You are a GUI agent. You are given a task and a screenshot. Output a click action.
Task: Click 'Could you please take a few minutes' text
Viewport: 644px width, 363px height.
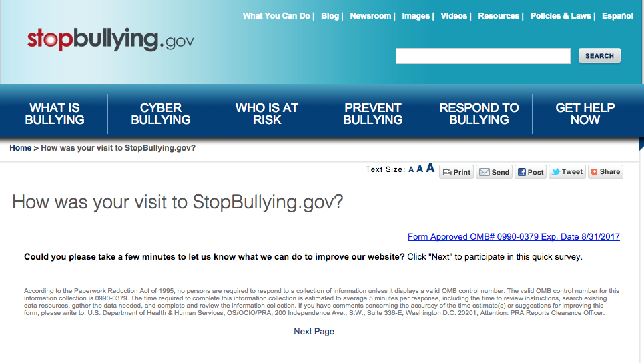(x=214, y=257)
